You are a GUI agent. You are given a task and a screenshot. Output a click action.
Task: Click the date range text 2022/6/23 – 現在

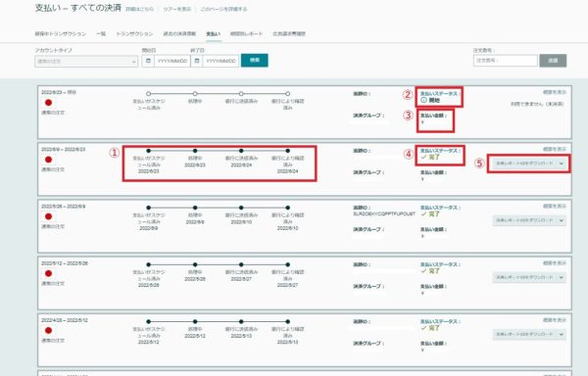coord(59,92)
